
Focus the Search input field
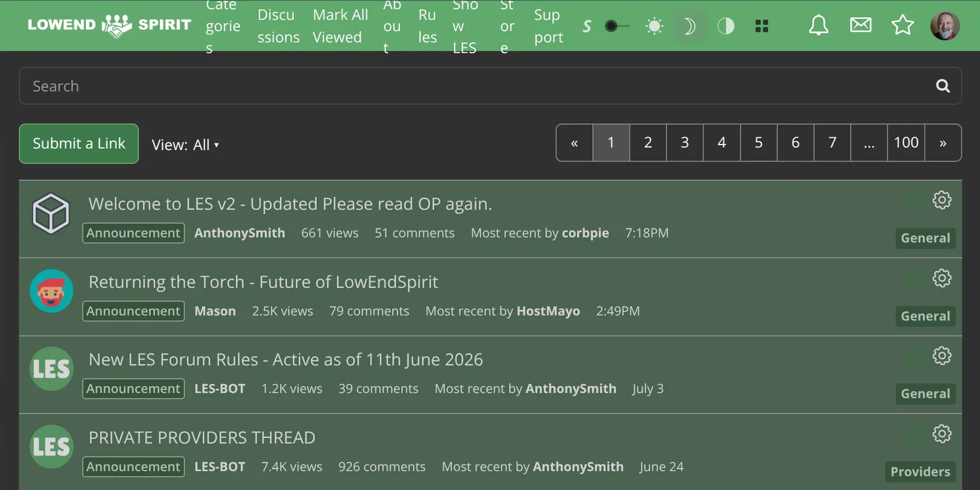(490, 86)
